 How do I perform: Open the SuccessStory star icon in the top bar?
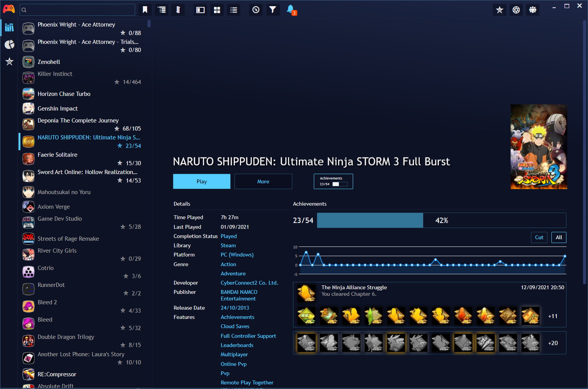click(x=499, y=10)
